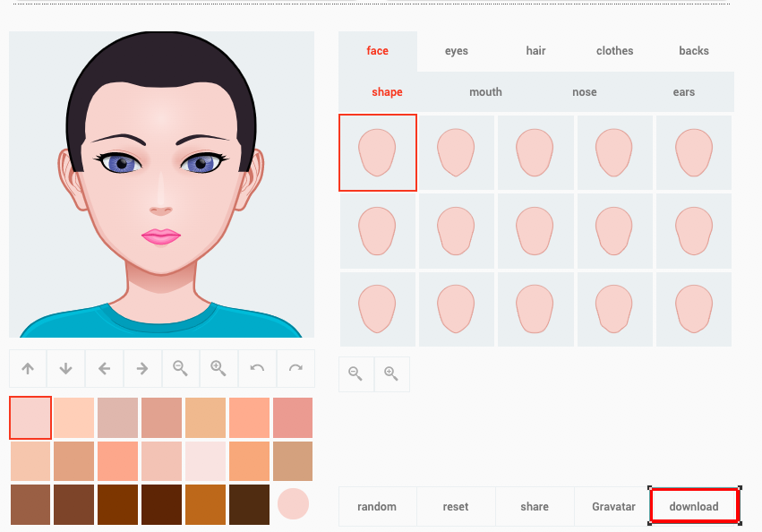Click the download button
Screen dimensions: 762x532
[x=694, y=507]
